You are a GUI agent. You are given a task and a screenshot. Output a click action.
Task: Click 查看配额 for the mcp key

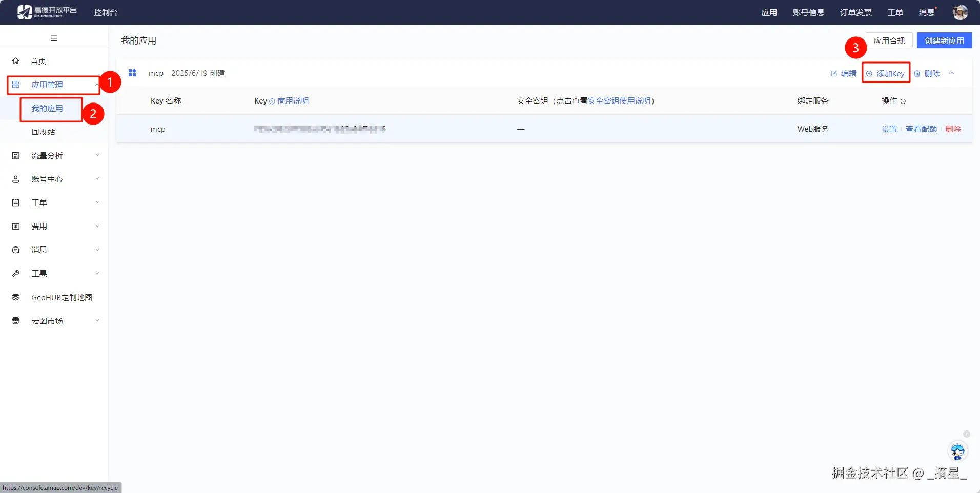coord(921,129)
